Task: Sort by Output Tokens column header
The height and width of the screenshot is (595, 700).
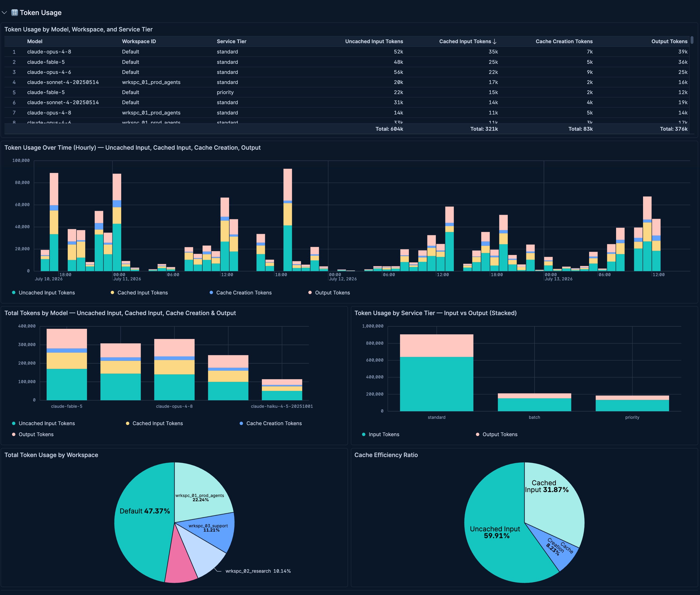Action: (669, 42)
